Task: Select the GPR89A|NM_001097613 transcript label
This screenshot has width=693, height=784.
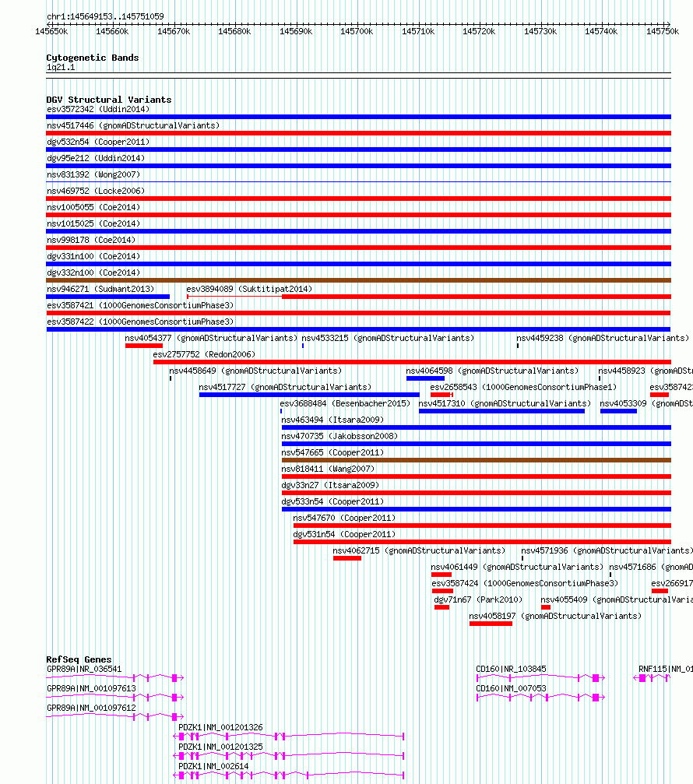Action: pos(91,688)
